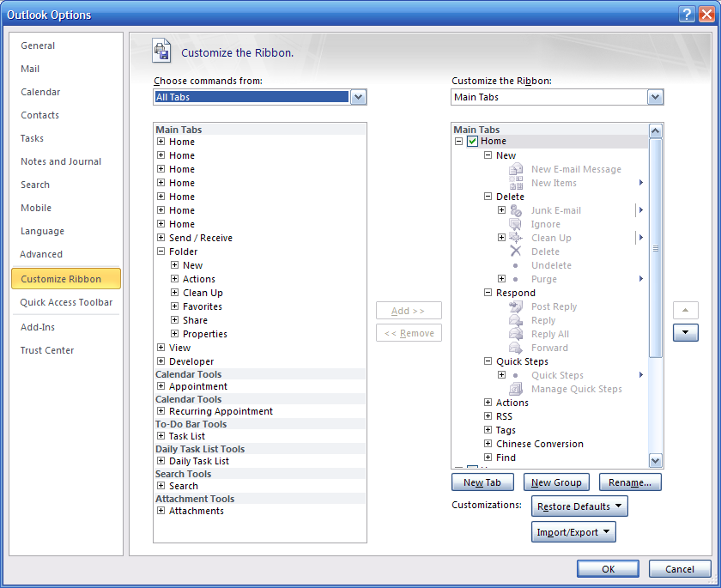Click the OK button

(x=608, y=569)
